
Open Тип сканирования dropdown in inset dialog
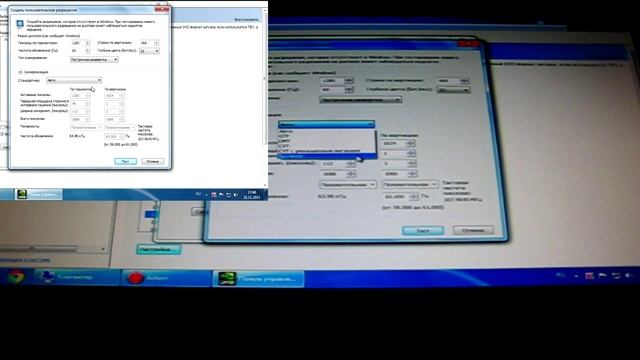(94, 60)
